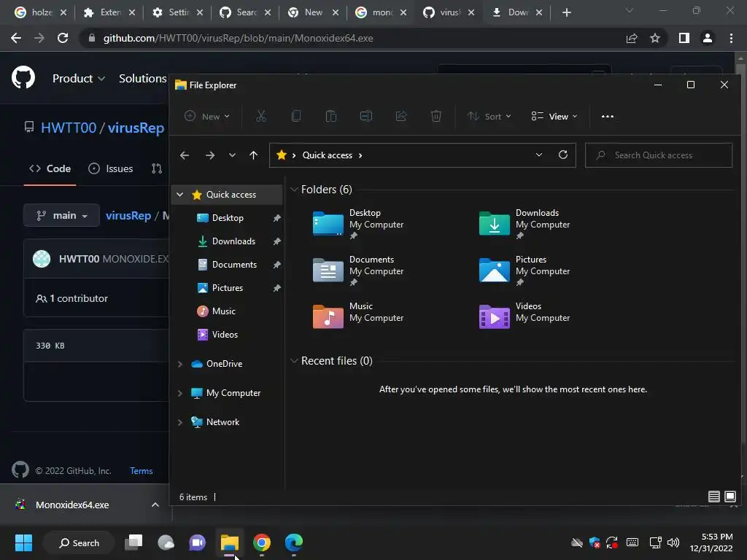Reload the GitHub page in Chrome

pyautogui.click(x=63, y=38)
